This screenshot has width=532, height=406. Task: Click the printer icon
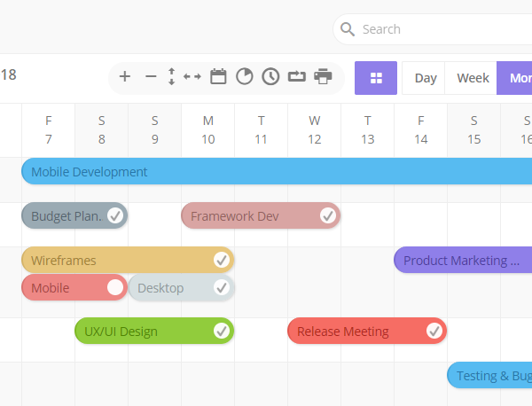pos(323,77)
